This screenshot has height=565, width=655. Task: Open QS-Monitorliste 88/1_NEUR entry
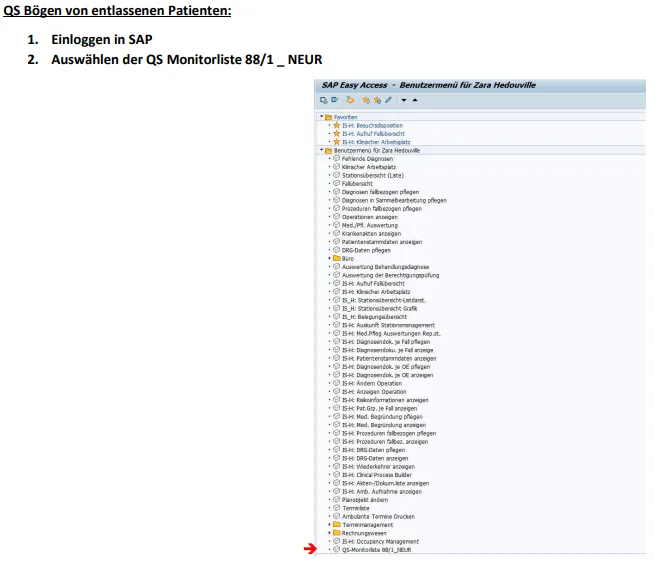pos(376,549)
